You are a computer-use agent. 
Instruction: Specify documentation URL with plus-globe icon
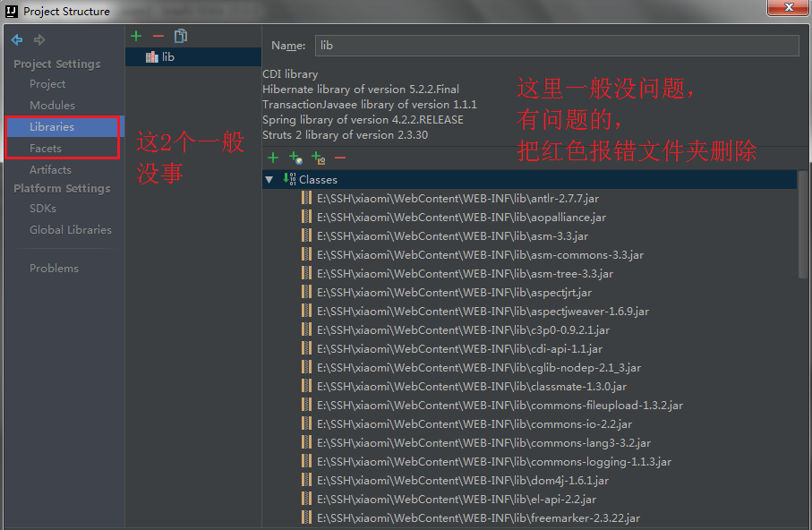(295, 158)
